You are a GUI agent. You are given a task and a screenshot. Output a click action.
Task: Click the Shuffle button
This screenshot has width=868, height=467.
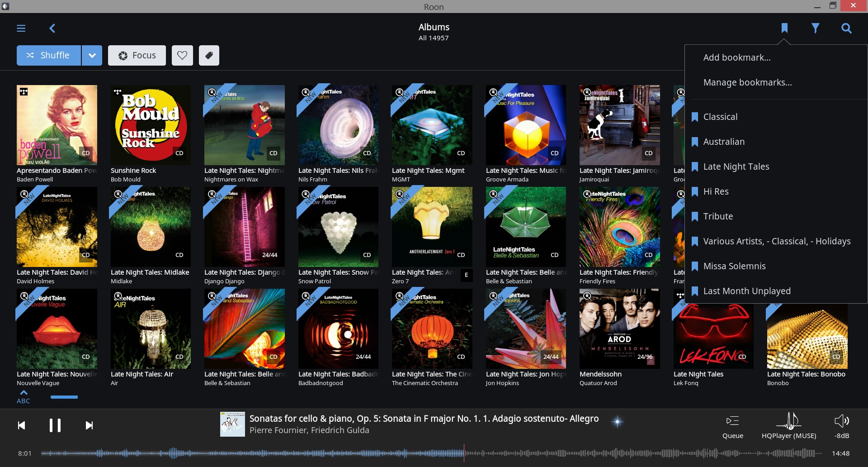49,55
